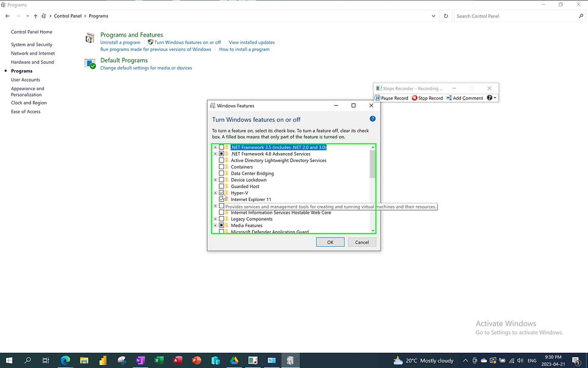This screenshot has height=368, width=588.
Task: Go to System and Security category
Action: tap(31, 44)
